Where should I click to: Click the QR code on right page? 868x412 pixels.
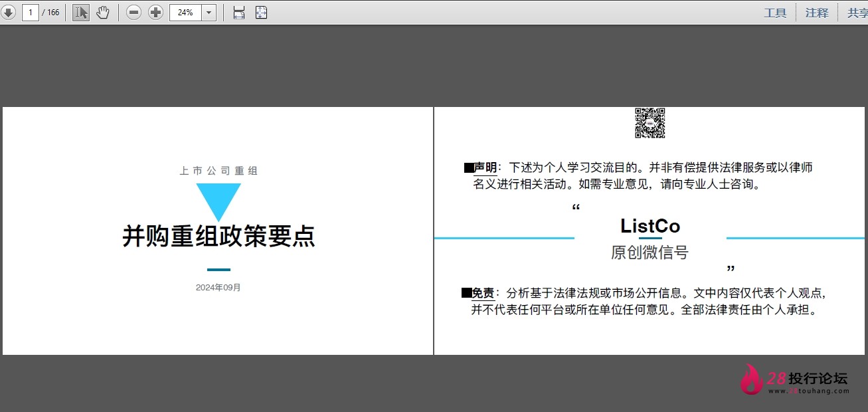coord(650,123)
